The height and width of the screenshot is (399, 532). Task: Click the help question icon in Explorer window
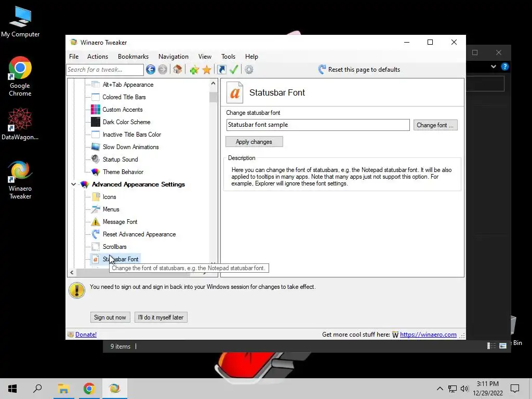505,66
